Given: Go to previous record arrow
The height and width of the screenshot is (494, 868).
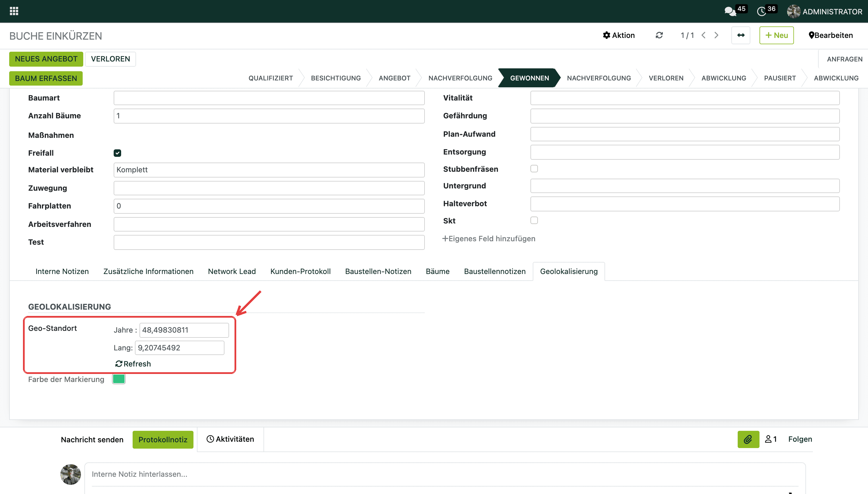Looking at the screenshot, I should [704, 35].
